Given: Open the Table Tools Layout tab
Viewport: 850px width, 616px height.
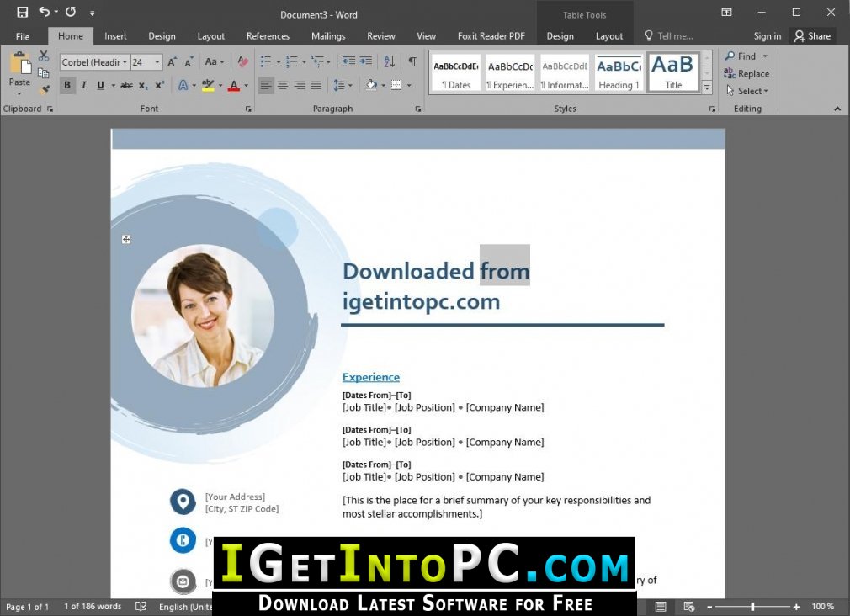Looking at the screenshot, I should [x=608, y=36].
